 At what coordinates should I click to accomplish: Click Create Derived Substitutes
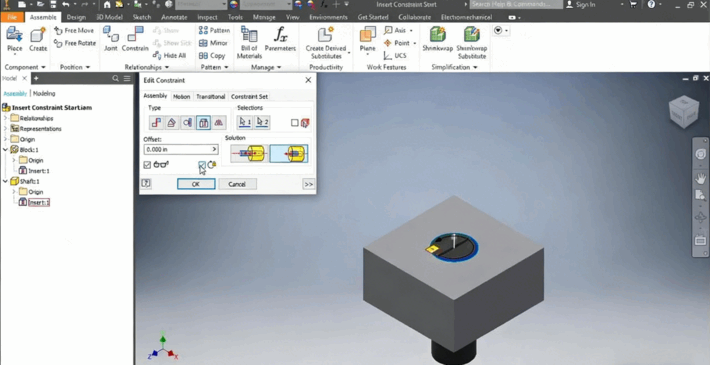pos(326,43)
